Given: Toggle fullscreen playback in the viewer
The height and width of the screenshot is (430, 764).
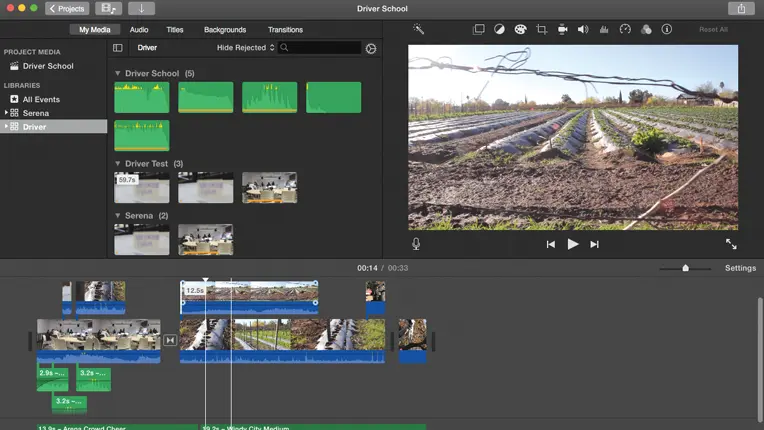Looking at the screenshot, I should pos(731,244).
